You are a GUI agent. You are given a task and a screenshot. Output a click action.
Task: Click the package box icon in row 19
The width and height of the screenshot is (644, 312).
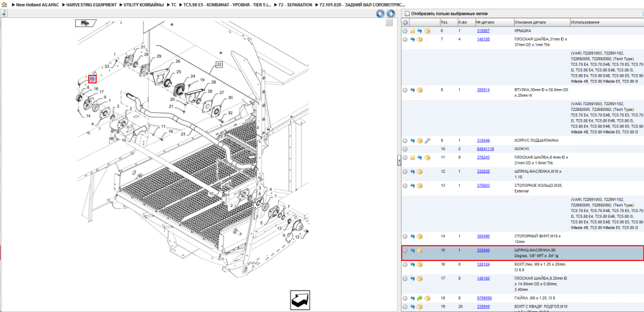[x=420, y=307]
